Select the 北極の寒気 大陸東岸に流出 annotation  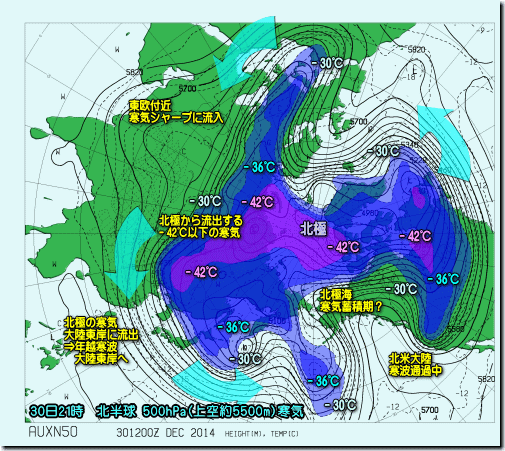(101, 328)
